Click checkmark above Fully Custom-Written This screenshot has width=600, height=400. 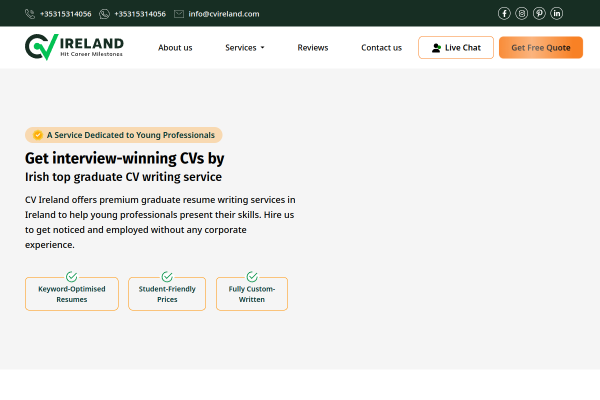point(252,276)
